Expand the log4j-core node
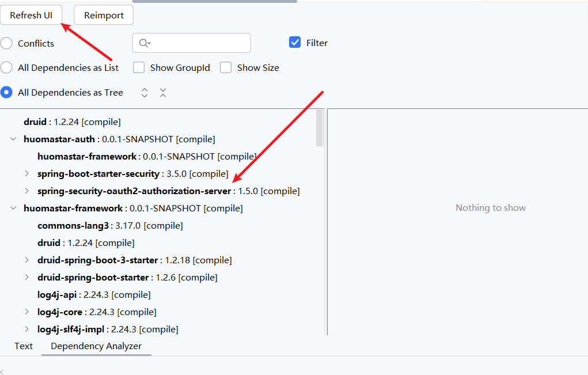Screen dimensions: 588x375 point(26,312)
